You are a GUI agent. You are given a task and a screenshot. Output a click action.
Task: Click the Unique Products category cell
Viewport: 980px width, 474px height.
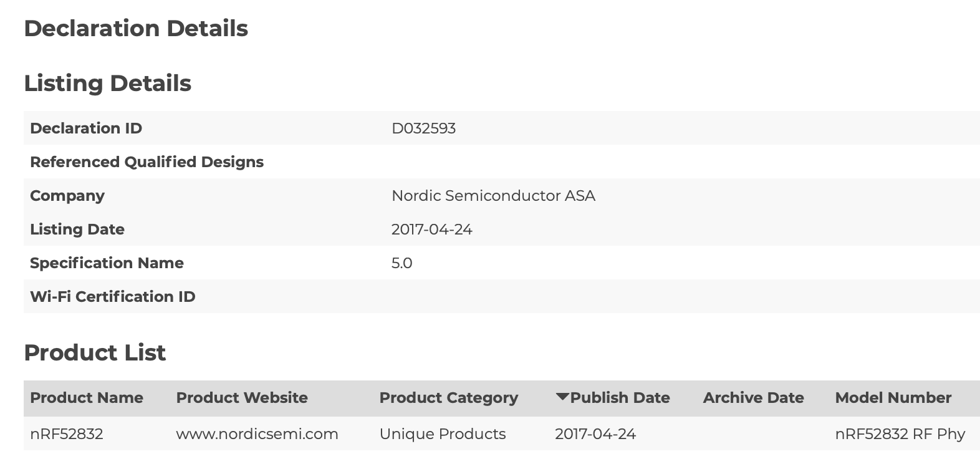pos(442,434)
